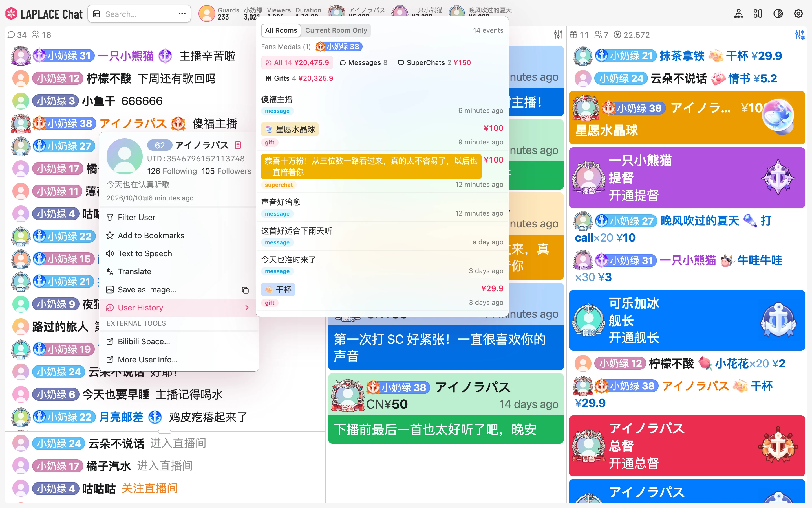The width and height of the screenshot is (812, 508).
Task: Click 一只小熊猫 username in first chat row
Action: [125, 56]
